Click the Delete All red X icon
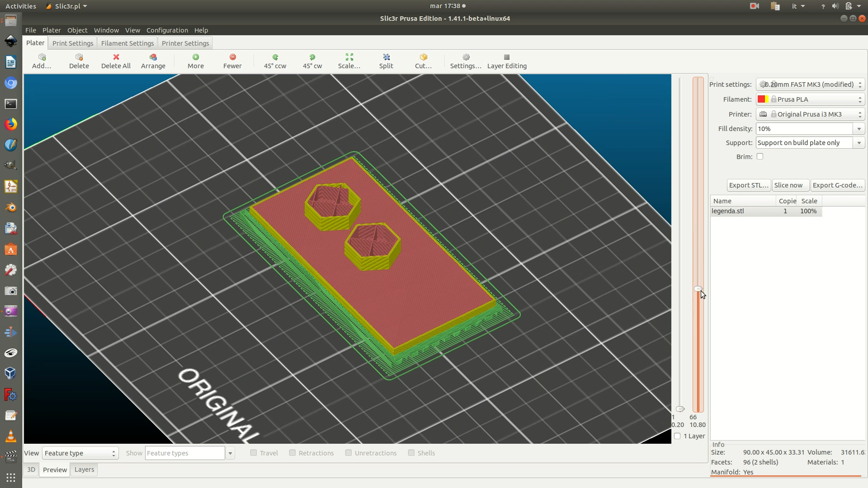 pos(116,57)
